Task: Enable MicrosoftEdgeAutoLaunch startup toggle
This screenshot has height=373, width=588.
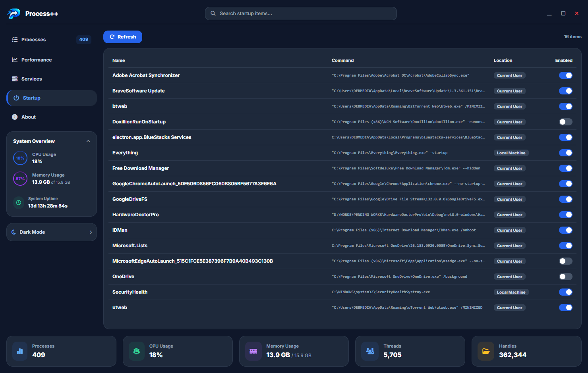Action: [566, 261]
